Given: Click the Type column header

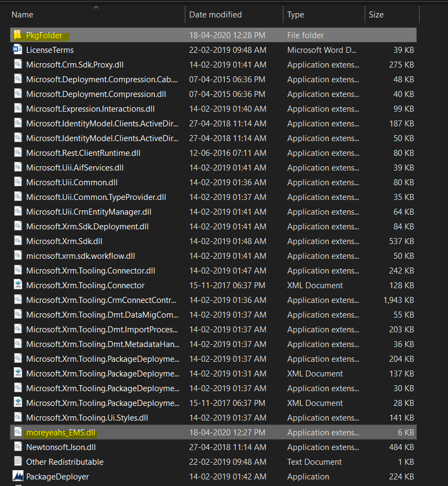Looking at the screenshot, I should pos(294,14).
